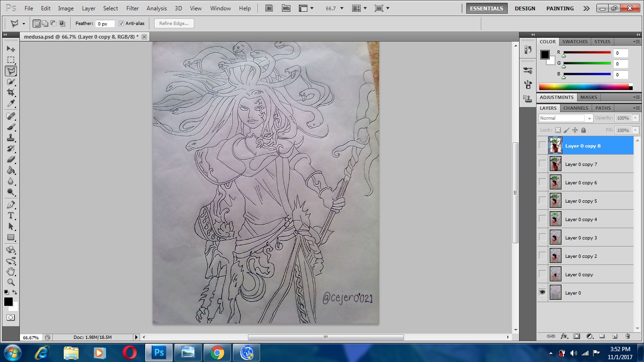Click the Add Layer Mask icon
Viewport: 644px width, 362px height.
(577, 336)
